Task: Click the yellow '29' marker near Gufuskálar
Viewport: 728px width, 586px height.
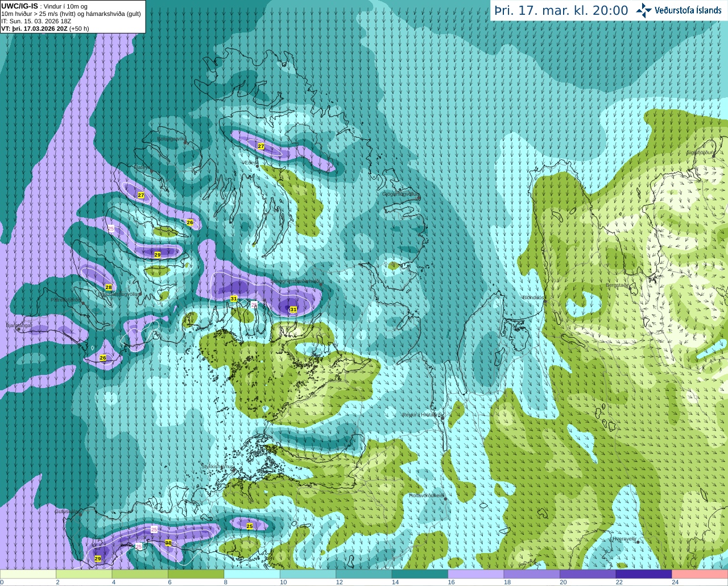Action: click(x=98, y=559)
